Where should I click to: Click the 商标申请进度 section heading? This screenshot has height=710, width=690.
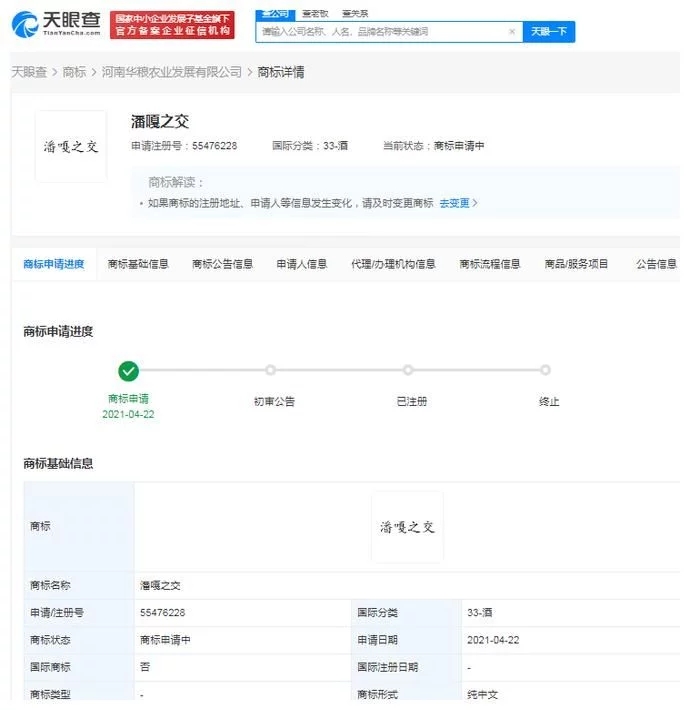(58, 331)
